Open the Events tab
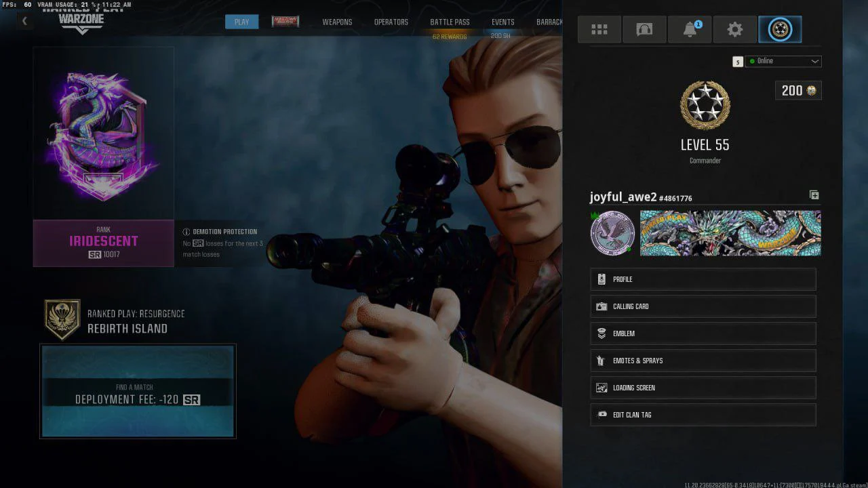 click(x=503, y=22)
